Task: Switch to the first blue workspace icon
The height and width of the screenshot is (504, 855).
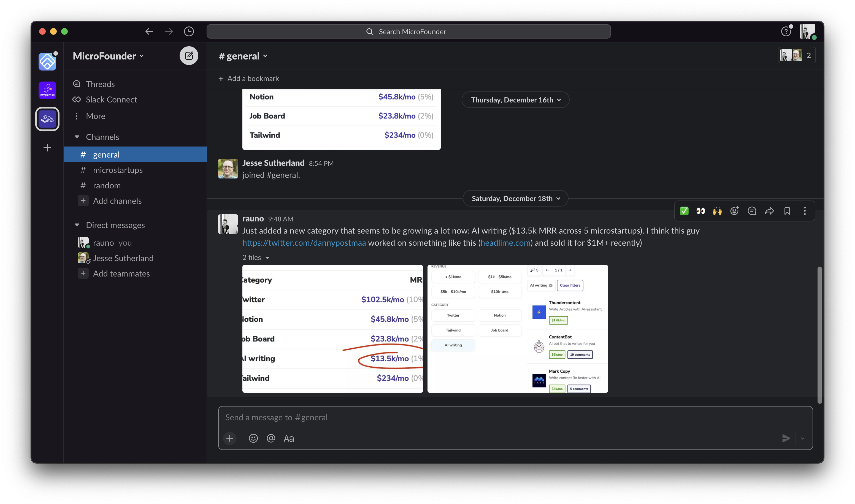Action: point(47,61)
